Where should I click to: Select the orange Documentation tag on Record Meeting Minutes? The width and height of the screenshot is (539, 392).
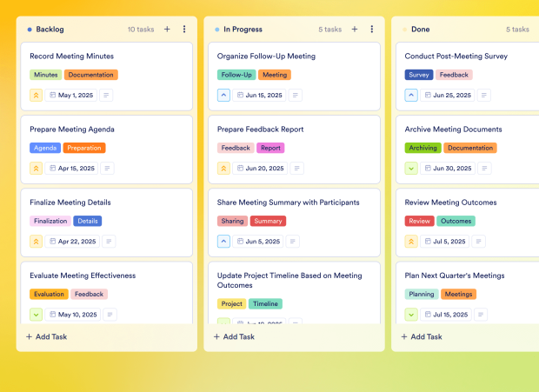[90, 75]
